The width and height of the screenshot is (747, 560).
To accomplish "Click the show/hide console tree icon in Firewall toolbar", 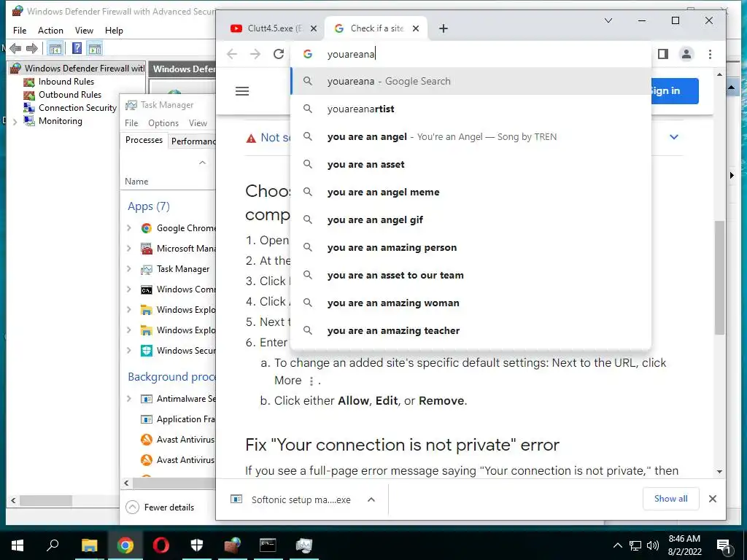I will coord(55,49).
